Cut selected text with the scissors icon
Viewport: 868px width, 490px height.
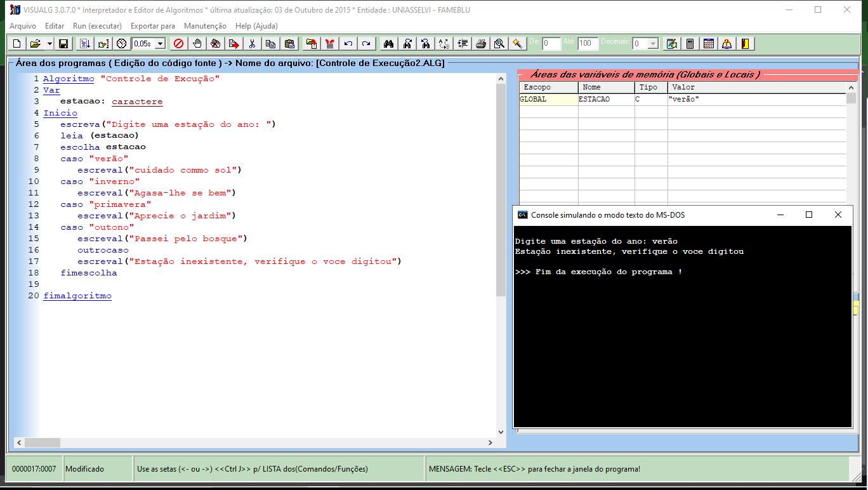253,44
